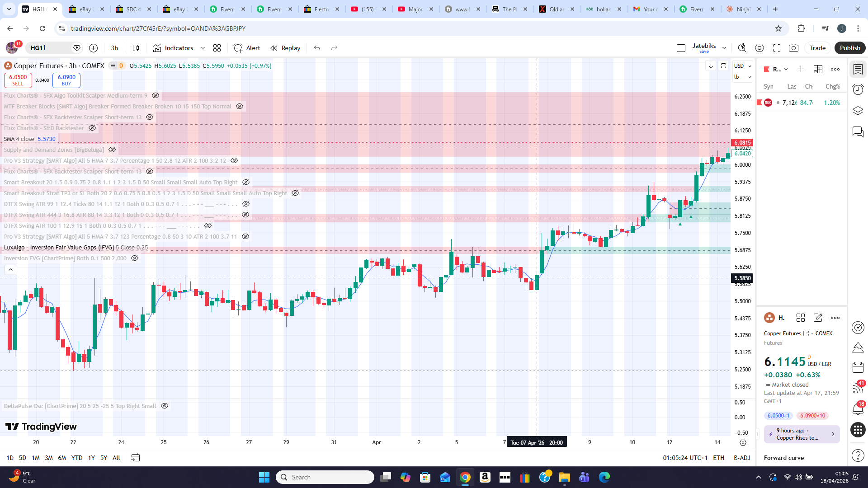Start bar Replay mode
Viewport: 868px width, 488px height.
point(285,48)
